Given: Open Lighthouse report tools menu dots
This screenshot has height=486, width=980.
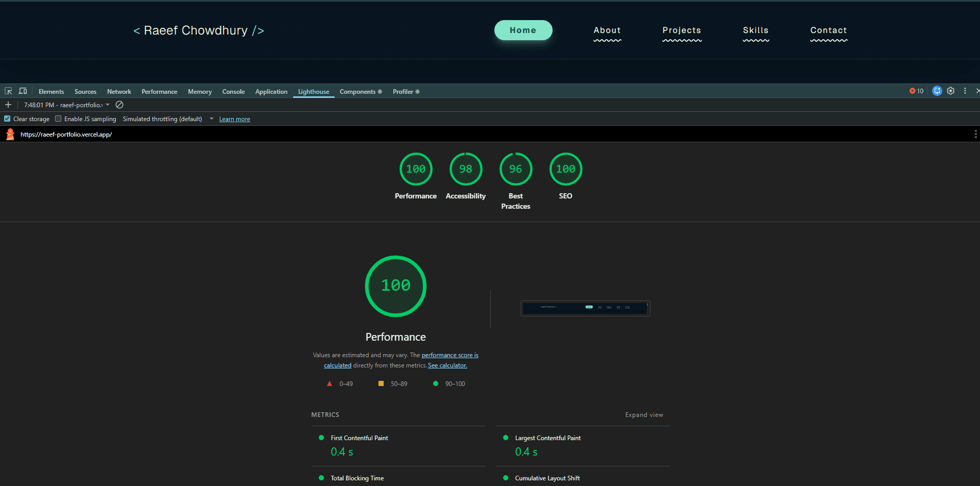Looking at the screenshot, I should point(975,135).
